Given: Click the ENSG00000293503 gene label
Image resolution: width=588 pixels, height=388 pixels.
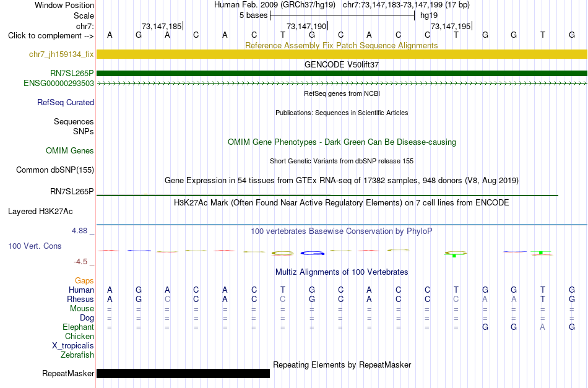Looking at the screenshot, I should point(59,83).
